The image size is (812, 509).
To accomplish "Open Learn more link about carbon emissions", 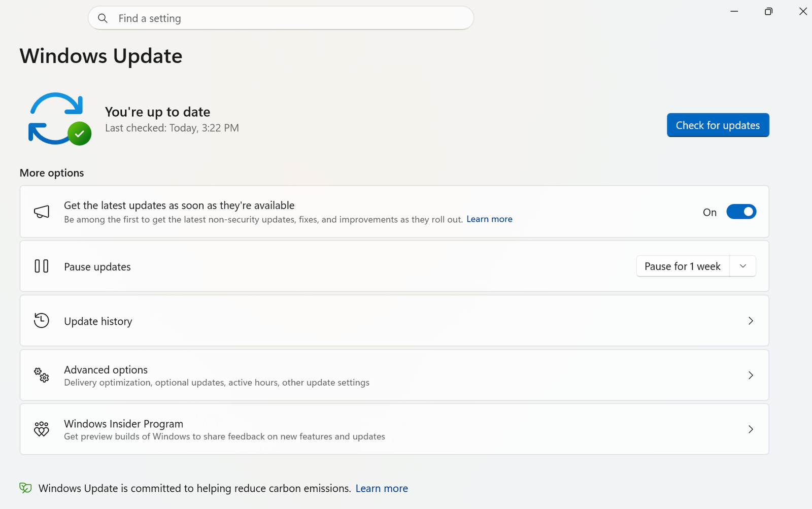I will (382, 488).
